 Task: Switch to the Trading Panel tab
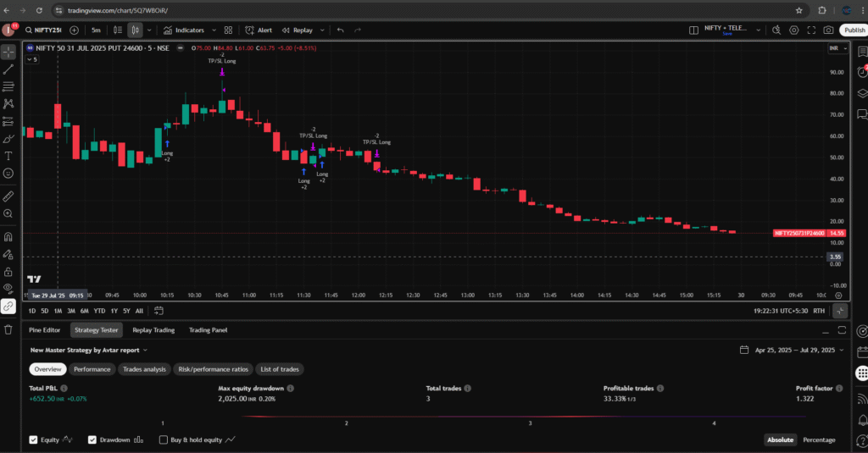(209, 330)
